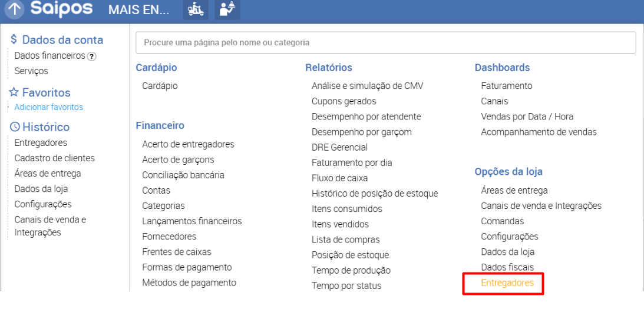Open Serviços in sidebar
This screenshot has width=644, height=319.
tap(31, 71)
